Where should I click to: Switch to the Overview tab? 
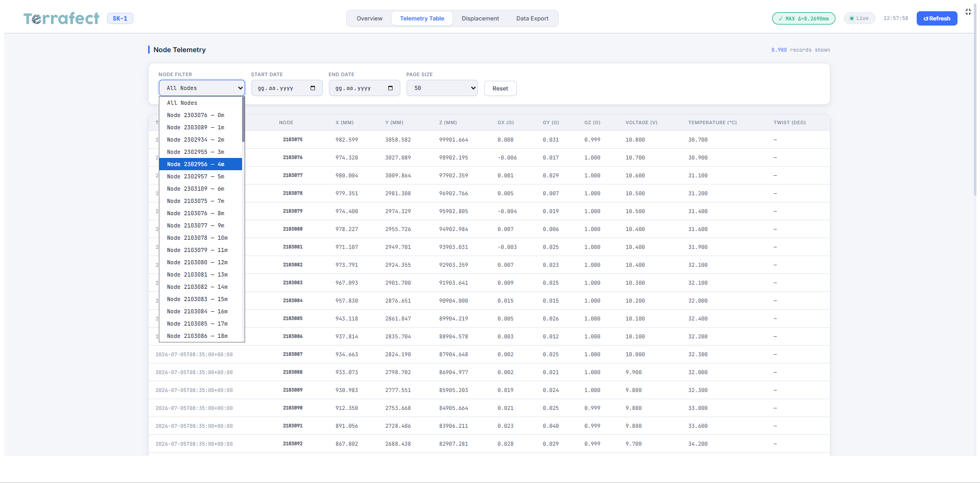(x=369, y=18)
